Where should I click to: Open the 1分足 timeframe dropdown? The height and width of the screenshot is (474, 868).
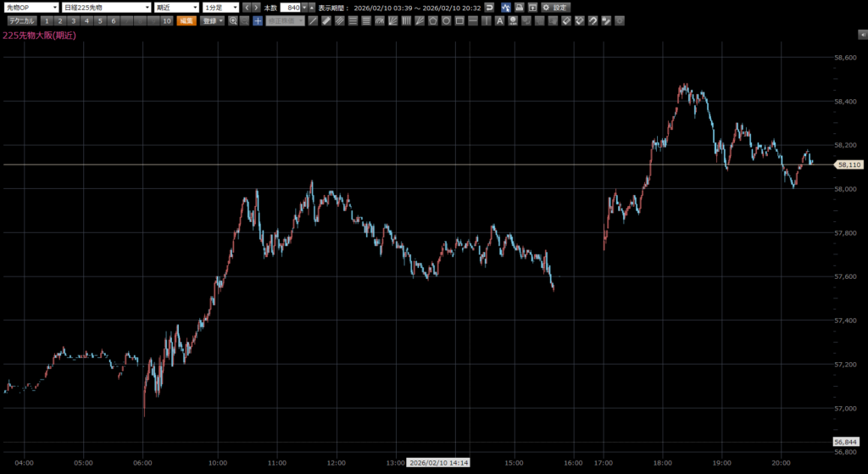(220, 7)
